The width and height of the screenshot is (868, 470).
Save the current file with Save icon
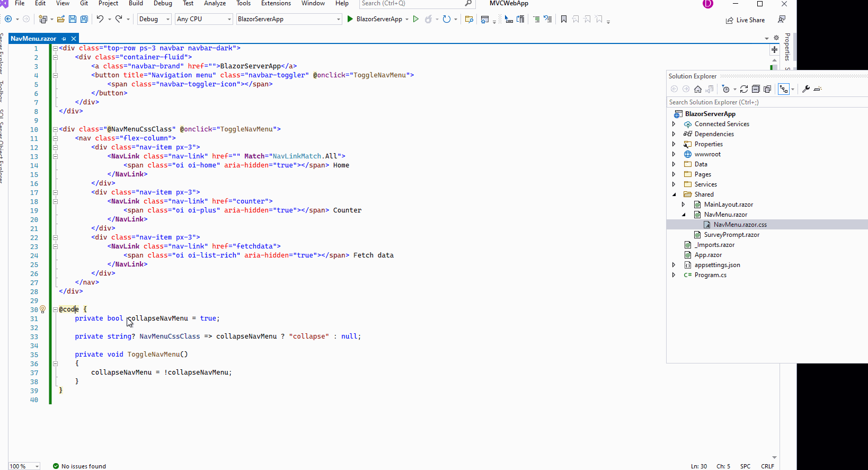coord(73,19)
